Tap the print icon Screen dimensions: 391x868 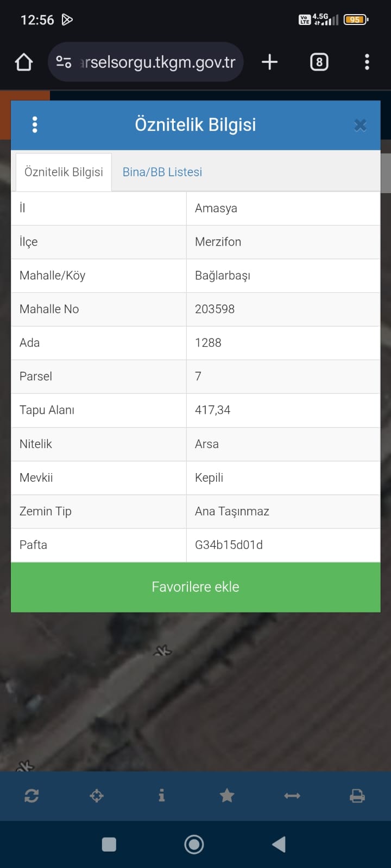tap(357, 796)
